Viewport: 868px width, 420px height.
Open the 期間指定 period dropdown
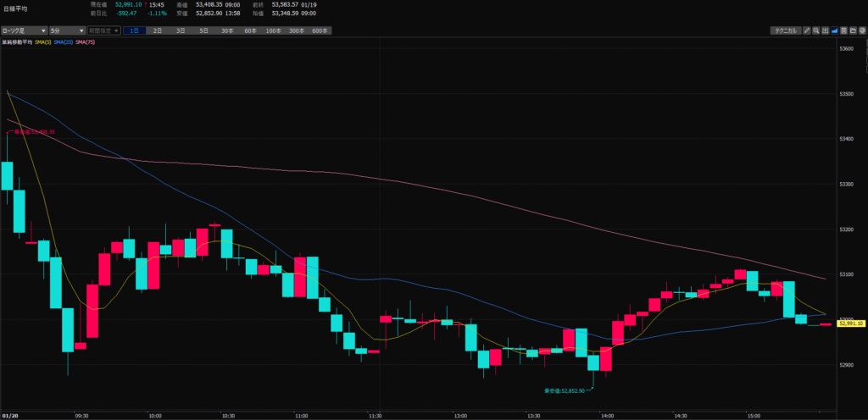(103, 30)
